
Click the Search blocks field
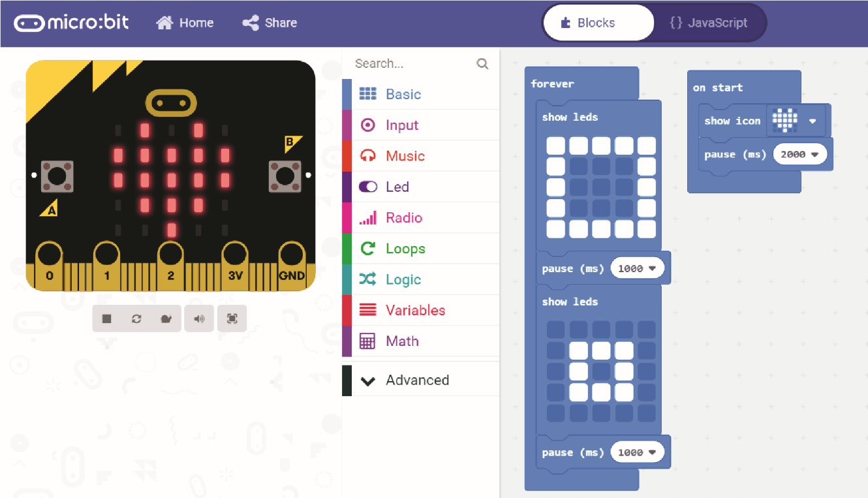(x=411, y=63)
